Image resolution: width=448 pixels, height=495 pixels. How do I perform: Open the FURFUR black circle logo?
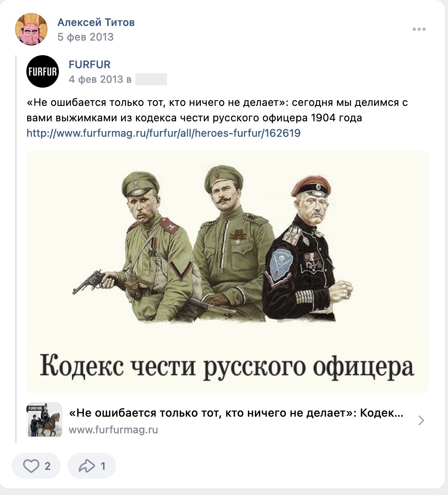(43, 71)
